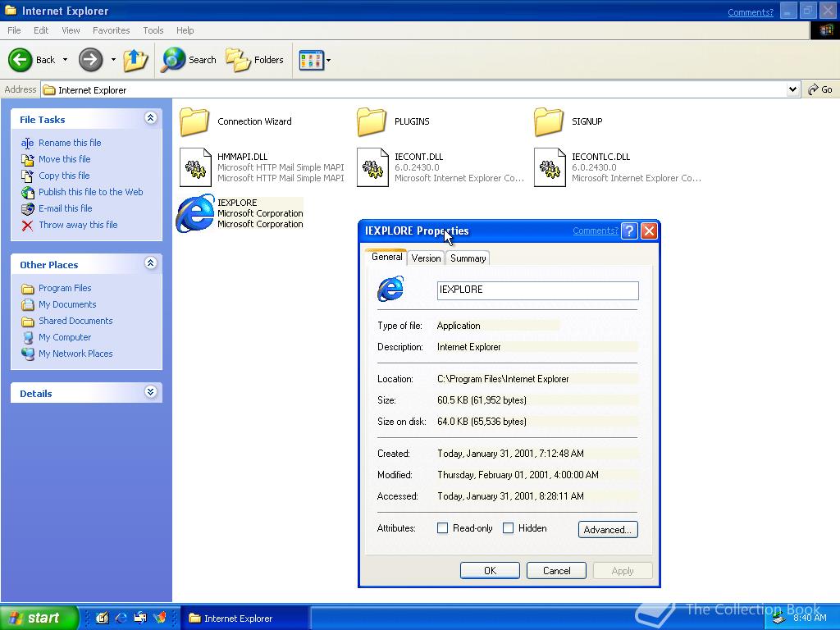Go to Program Files
The image size is (840, 630).
tap(65, 288)
